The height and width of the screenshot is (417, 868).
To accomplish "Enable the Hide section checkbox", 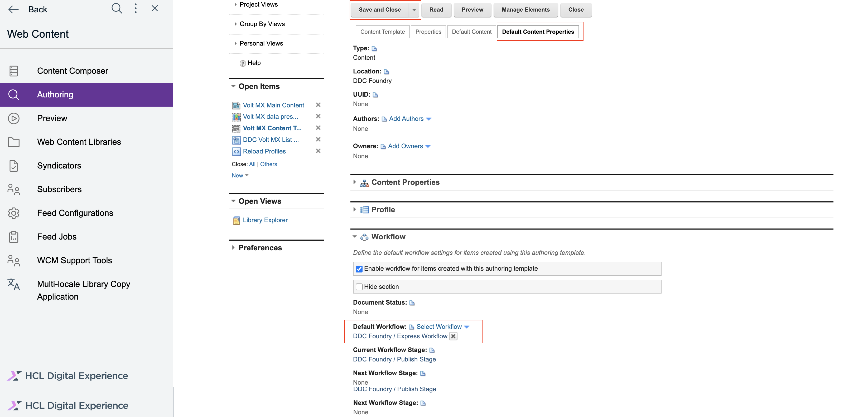I will pos(359,286).
